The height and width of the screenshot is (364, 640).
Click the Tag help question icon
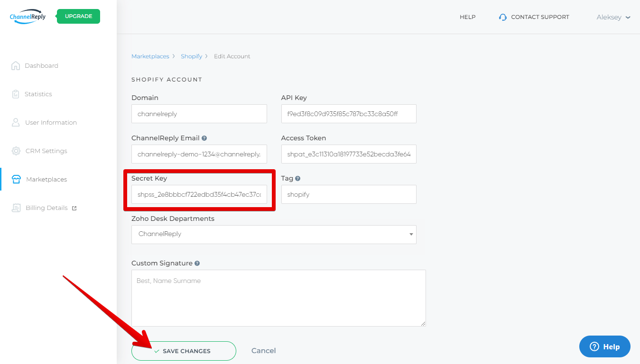(x=297, y=179)
